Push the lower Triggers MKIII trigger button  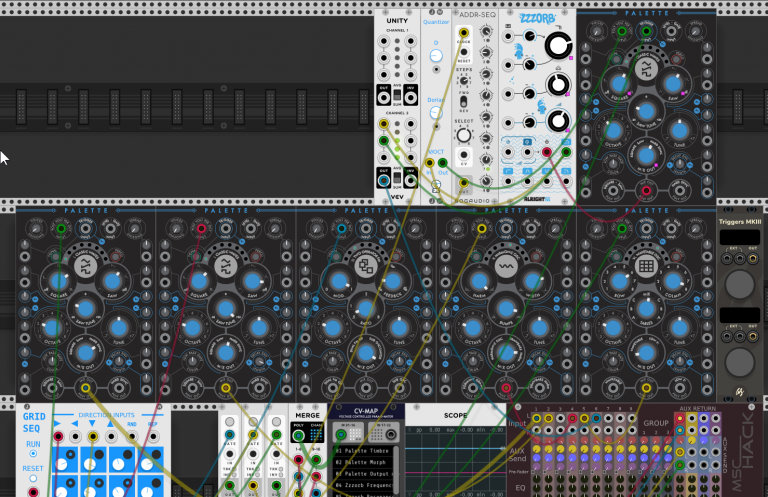[x=740, y=362]
